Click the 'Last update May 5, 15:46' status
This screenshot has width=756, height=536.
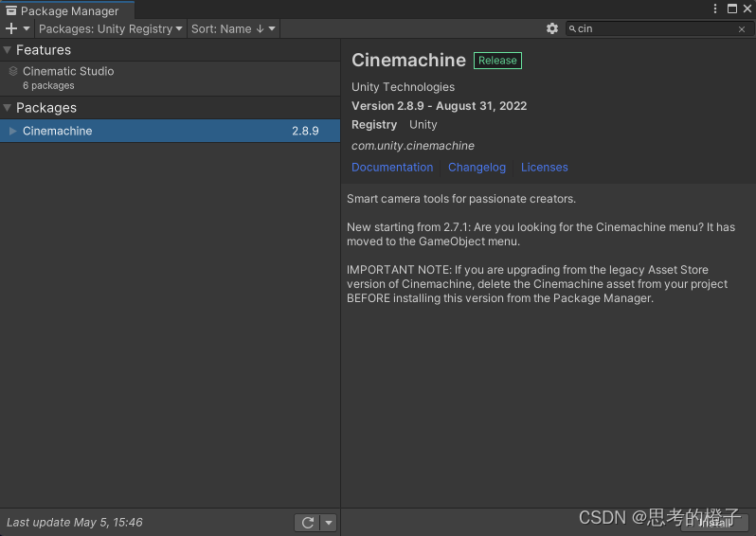(75, 523)
